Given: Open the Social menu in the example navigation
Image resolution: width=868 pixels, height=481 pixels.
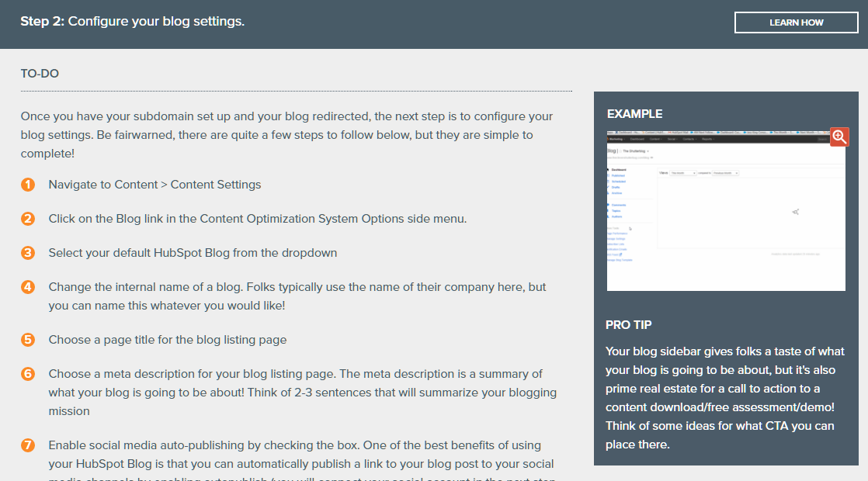Looking at the screenshot, I should point(672,139).
